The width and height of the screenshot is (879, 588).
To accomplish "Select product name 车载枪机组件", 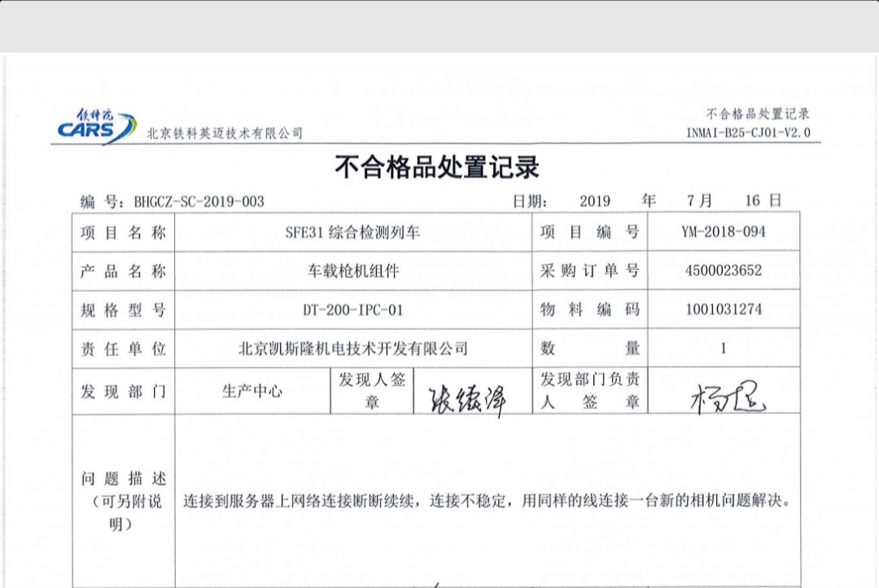I will click(x=353, y=271).
